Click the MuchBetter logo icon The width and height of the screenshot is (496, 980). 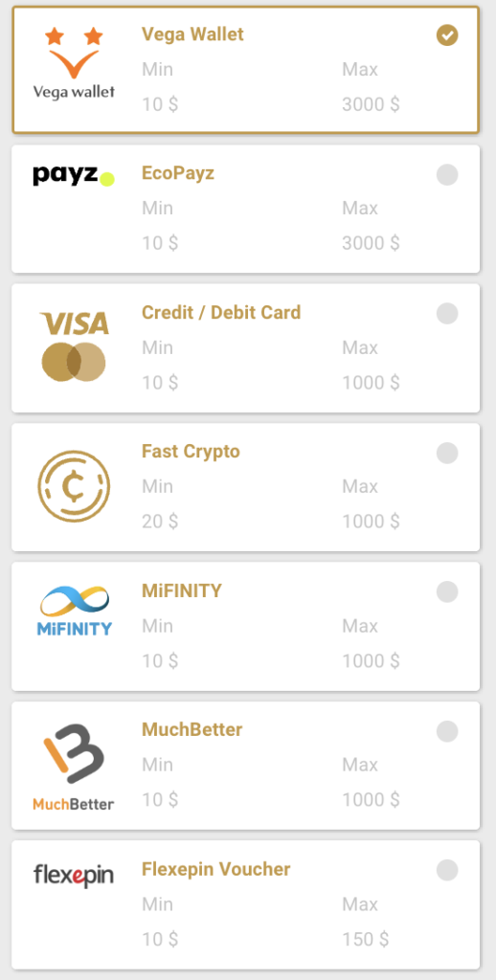[74, 767]
